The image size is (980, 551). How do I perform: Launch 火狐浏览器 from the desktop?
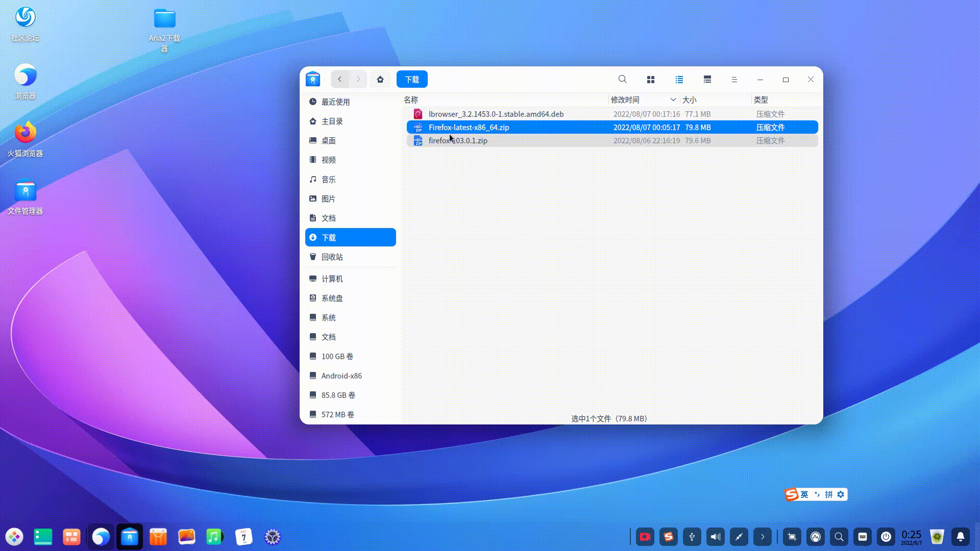(25, 135)
